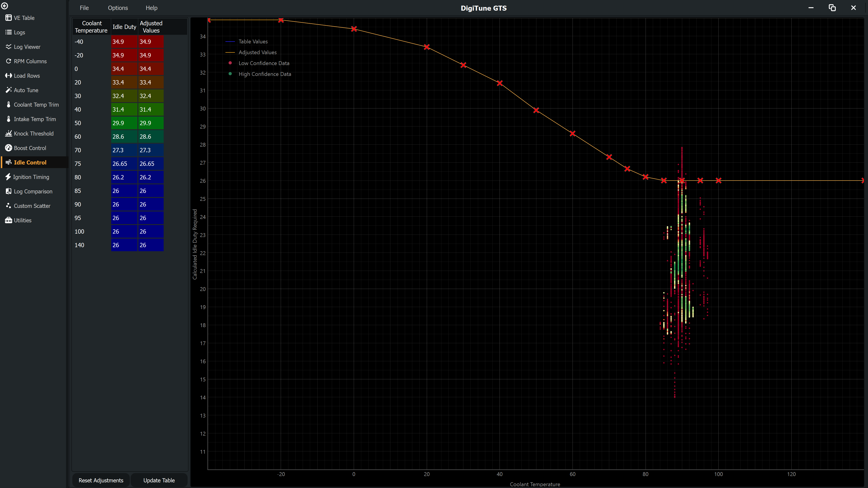Image resolution: width=868 pixels, height=488 pixels.
Task: Click the Ignition Timing lightning bolt icon
Action: [x=8, y=177]
